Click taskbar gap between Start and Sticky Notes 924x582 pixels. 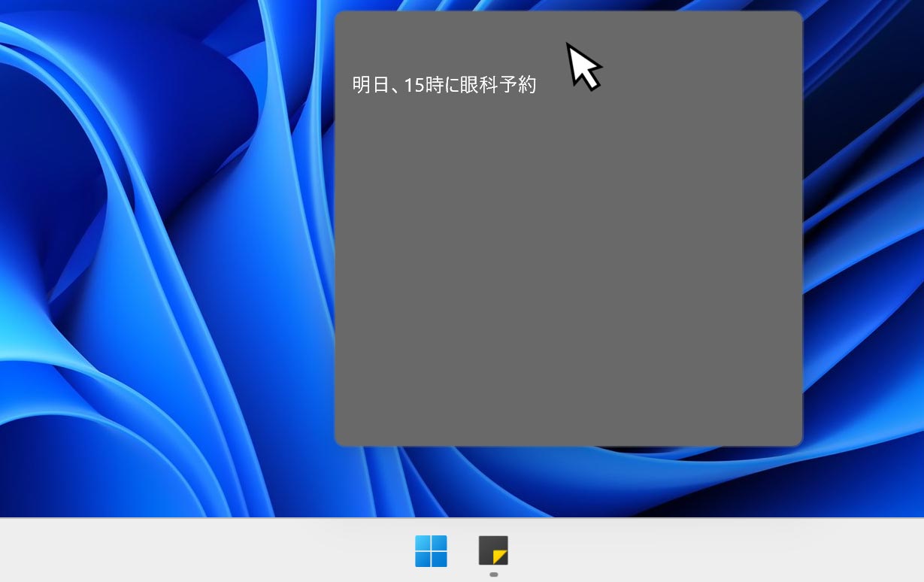(x=462, y=551)
